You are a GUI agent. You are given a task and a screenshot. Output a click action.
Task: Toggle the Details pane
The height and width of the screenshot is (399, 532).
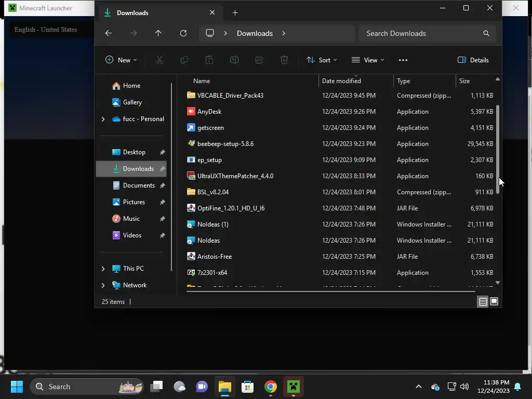click(473, 60)
